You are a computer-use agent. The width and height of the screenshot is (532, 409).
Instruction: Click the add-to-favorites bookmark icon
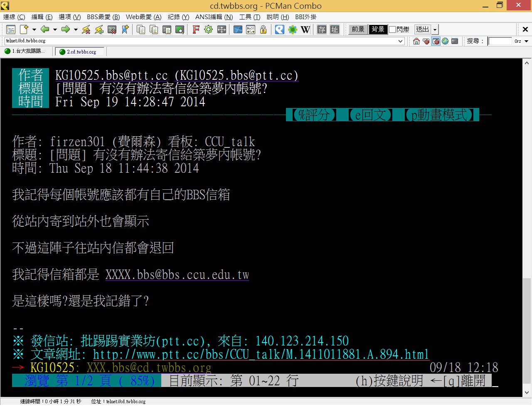(125, 29)
